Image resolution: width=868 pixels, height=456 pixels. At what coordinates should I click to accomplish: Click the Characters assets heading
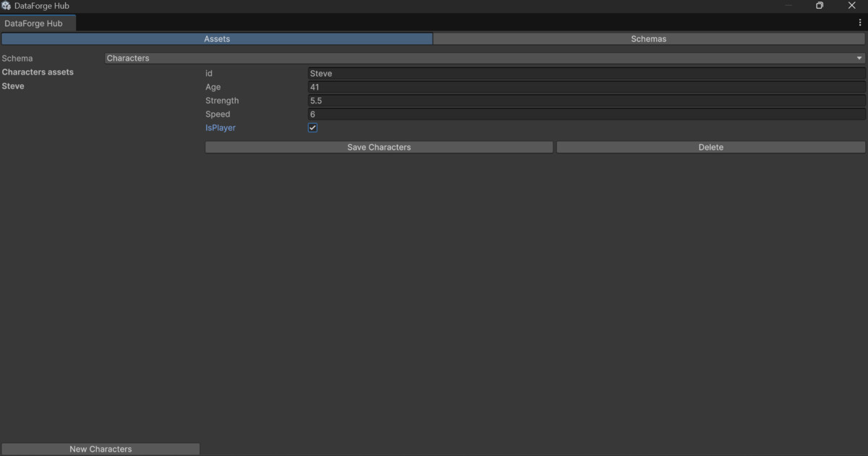(38, 72)
